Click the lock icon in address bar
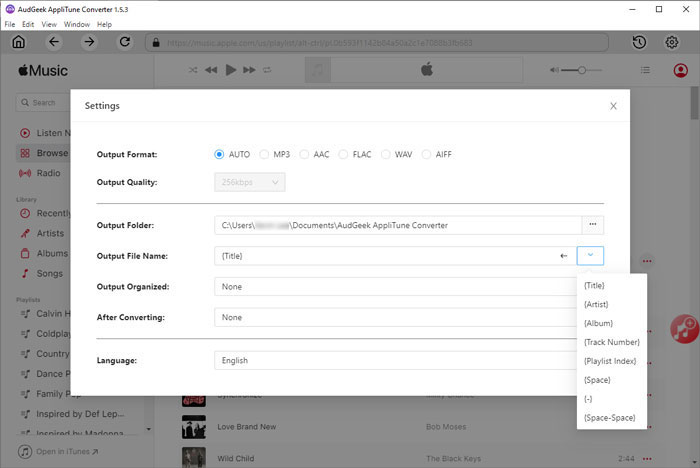Screen dimensions: 700x468 [x=156, y=43]
